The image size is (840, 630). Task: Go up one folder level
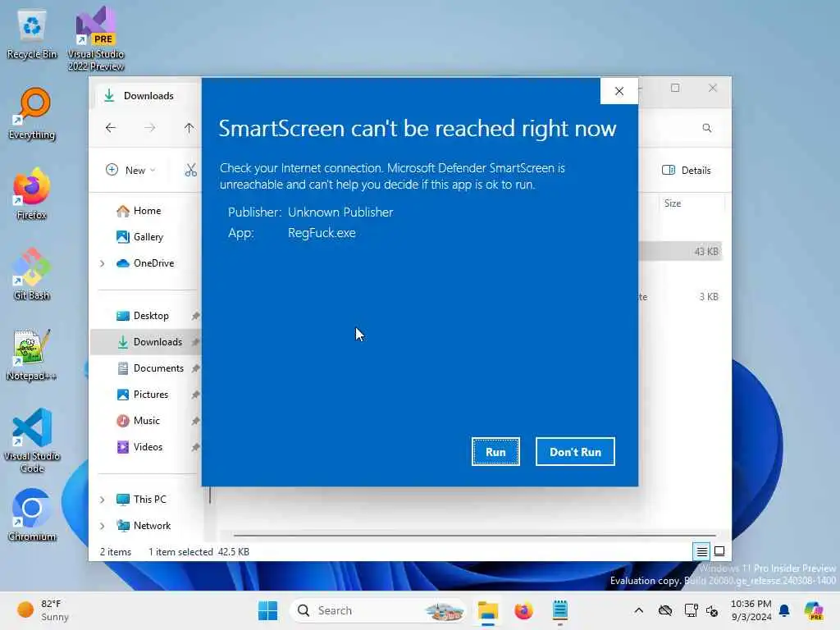189,127
